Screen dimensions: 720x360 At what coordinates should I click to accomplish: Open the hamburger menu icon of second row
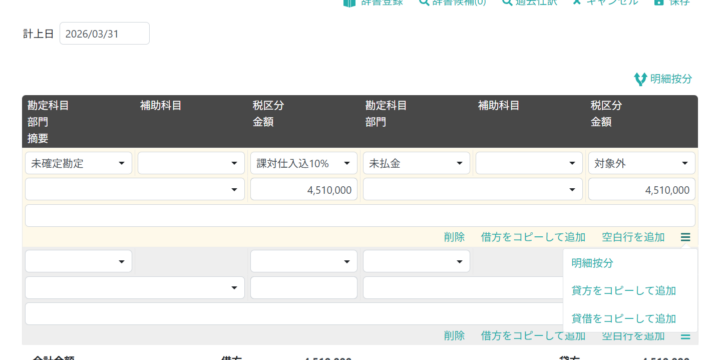point(685,336)
